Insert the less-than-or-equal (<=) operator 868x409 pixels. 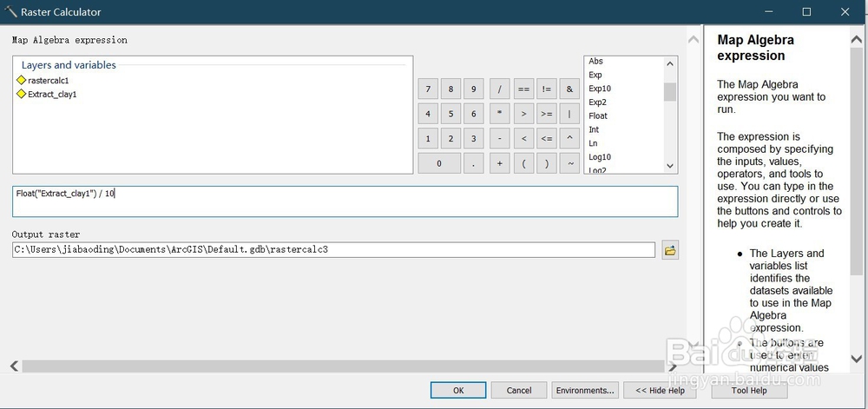(546, 139)
